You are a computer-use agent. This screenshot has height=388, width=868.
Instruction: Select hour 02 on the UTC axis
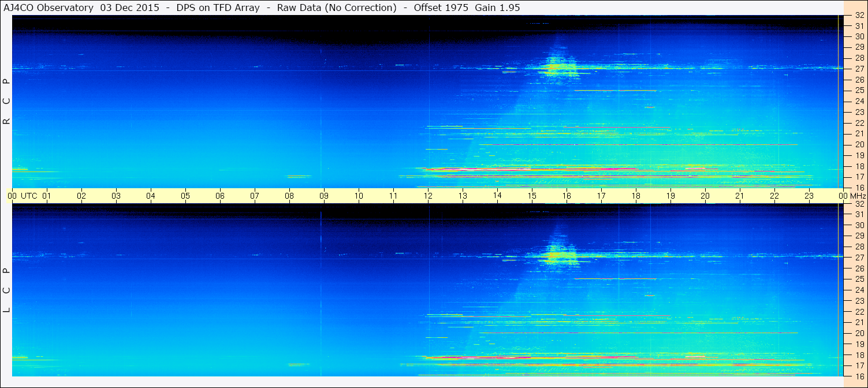[81, 196]
